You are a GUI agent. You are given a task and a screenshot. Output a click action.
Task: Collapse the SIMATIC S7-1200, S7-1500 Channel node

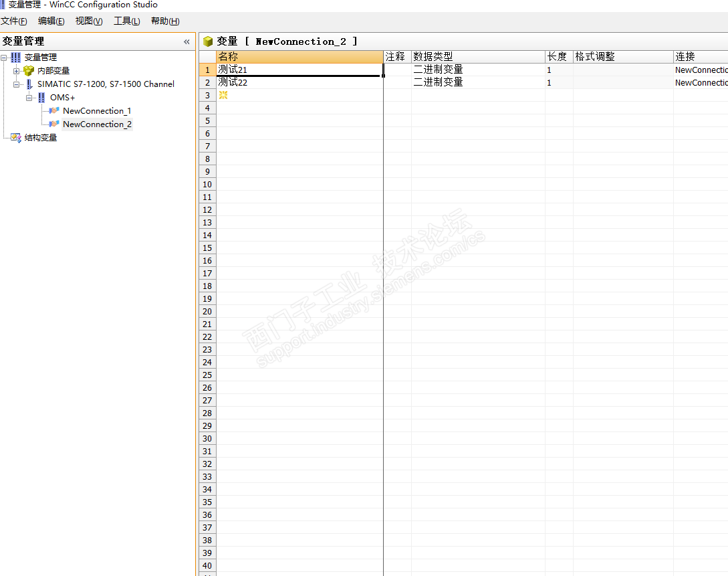coord(16,84)
